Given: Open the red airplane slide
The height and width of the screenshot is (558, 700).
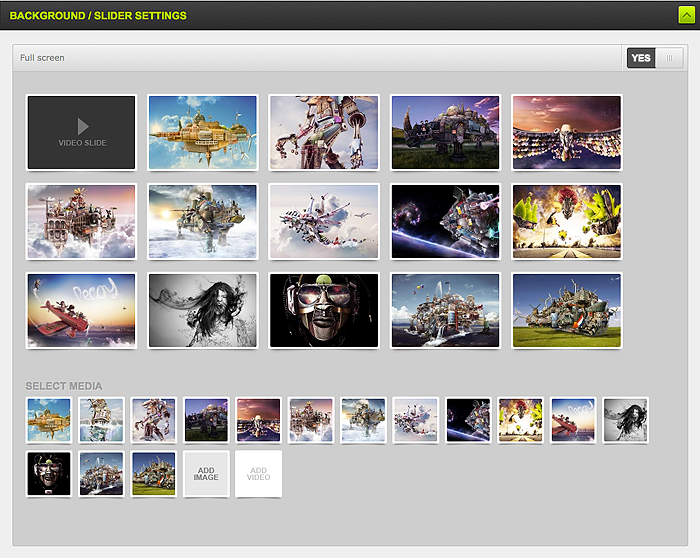Looking at the screenshot, I should pyautogui.click(x=81, y=311).
